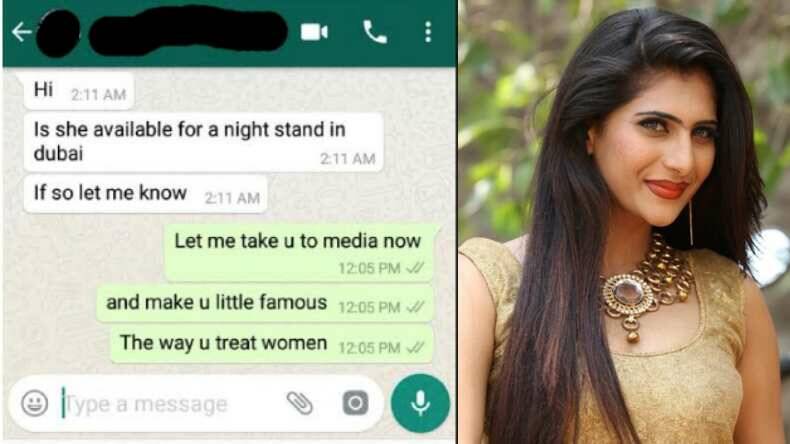This screenshot has width=790, height=444.
Task: Select 'The way u treat women' message
Action: pyautogui.click(x=272, y=344)
